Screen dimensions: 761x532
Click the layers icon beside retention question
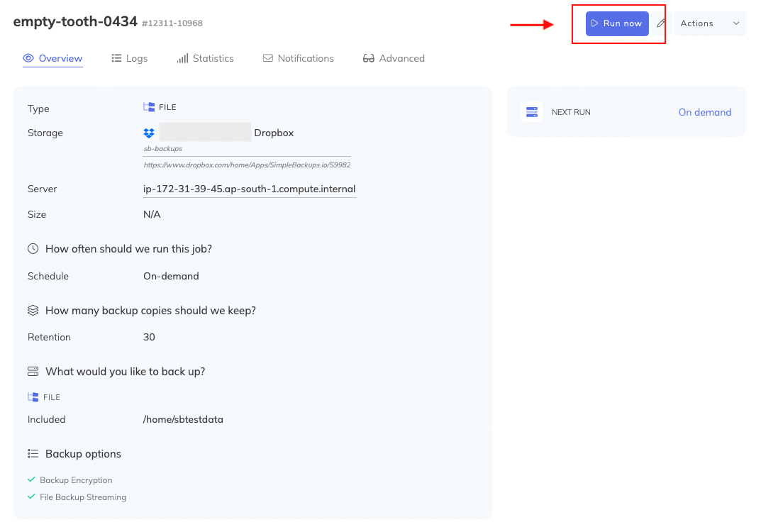coord(33,311)
